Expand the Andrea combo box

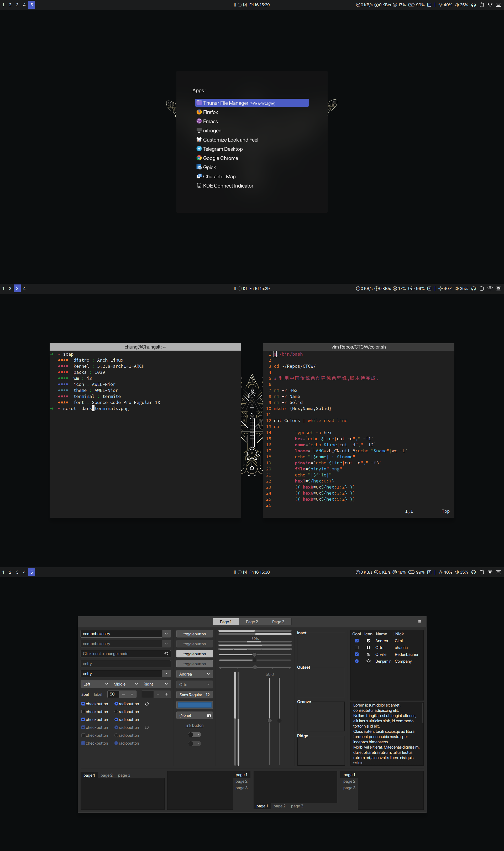(x=195, y=674)
